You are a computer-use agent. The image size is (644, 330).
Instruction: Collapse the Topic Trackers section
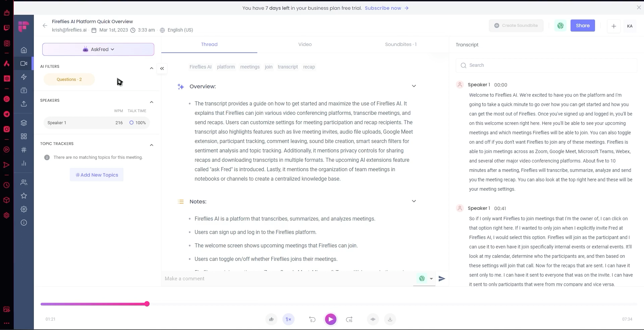(x=152, y=145)
